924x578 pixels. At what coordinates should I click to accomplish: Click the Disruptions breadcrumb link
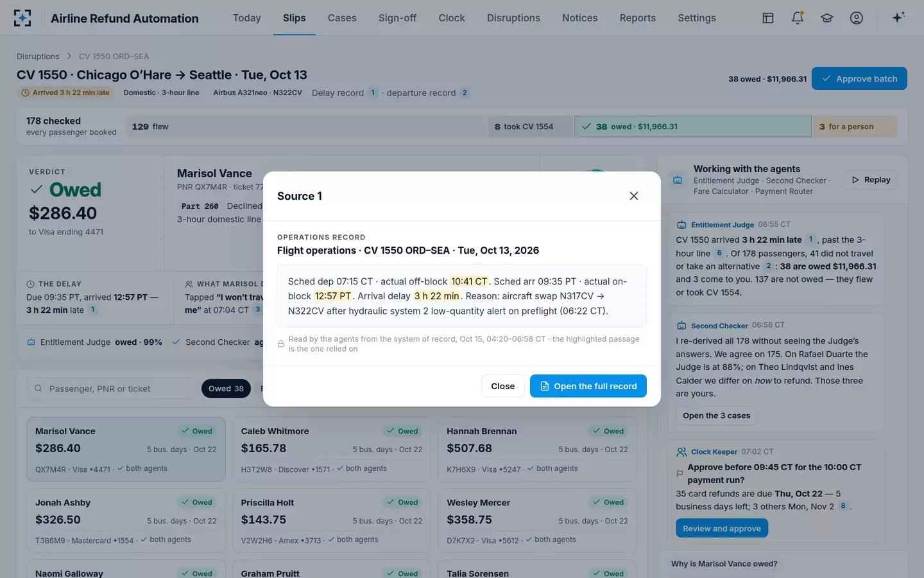tap(38, 57)
